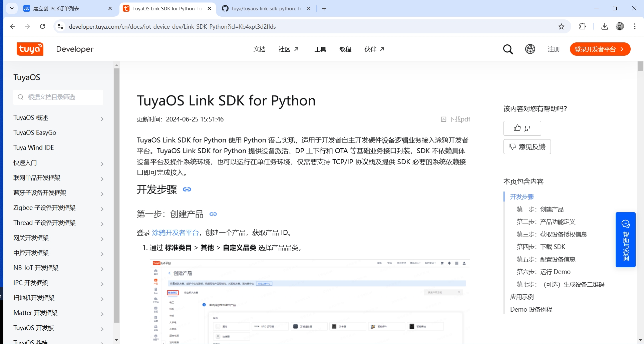The height and width of the screenshot is (344, 644).
Task: Click 意见反馈 thumbs-down button
Action: click(527, 147)
